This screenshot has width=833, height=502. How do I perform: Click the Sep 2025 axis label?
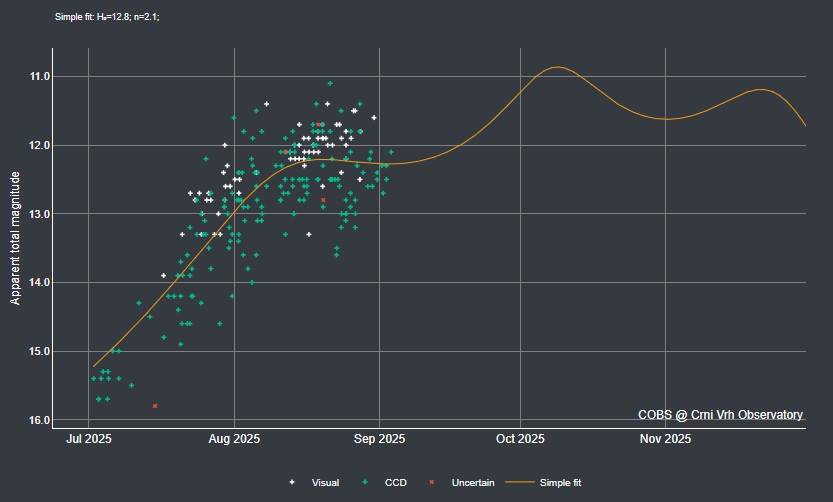(379, 439)
